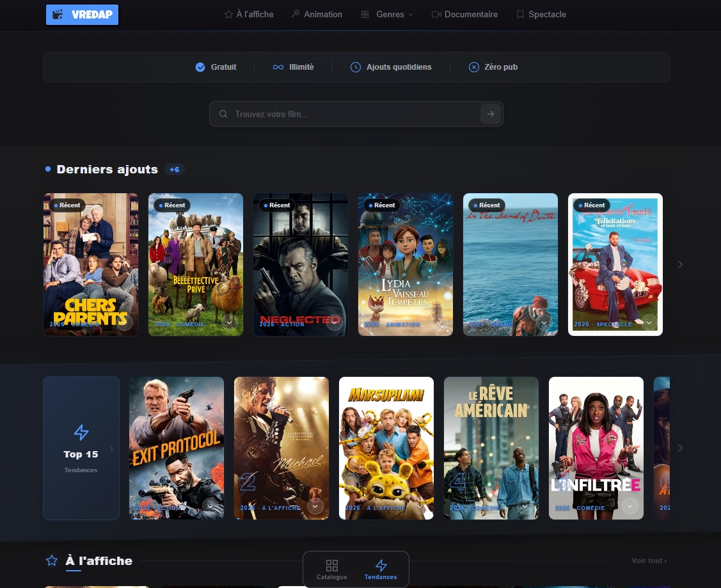721x588 pixels.
Task: Show next Derniers ajouts with right arrow
Action: (681, 264)
